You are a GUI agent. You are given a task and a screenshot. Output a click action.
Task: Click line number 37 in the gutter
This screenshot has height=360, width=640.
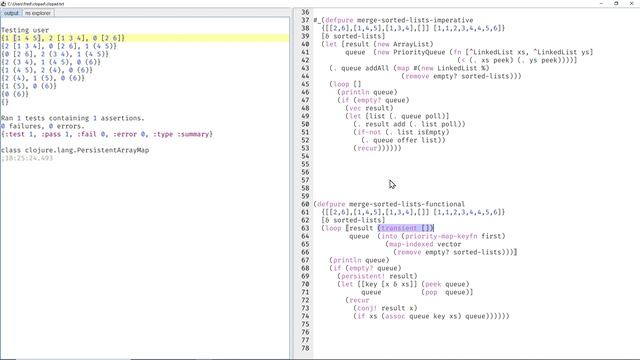tap(305, 20)
